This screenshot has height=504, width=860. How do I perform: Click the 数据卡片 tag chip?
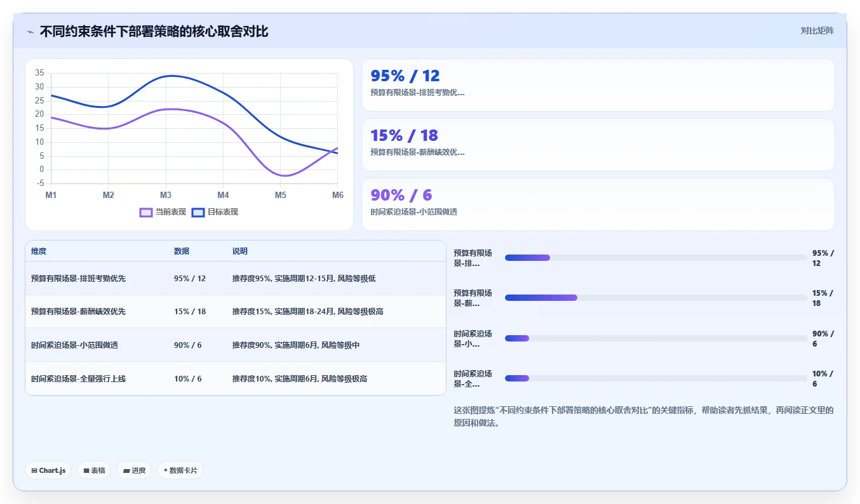click(x=180, y=470)
